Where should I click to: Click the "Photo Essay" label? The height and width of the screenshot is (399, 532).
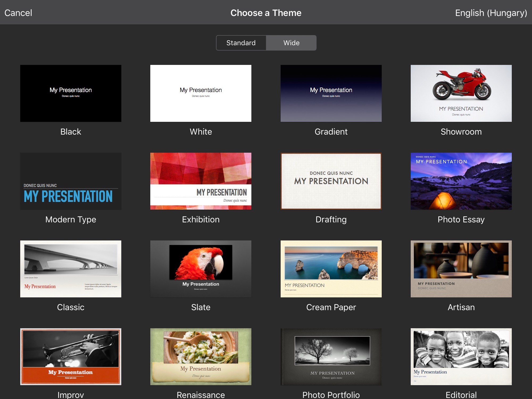(x=461, y=219)
